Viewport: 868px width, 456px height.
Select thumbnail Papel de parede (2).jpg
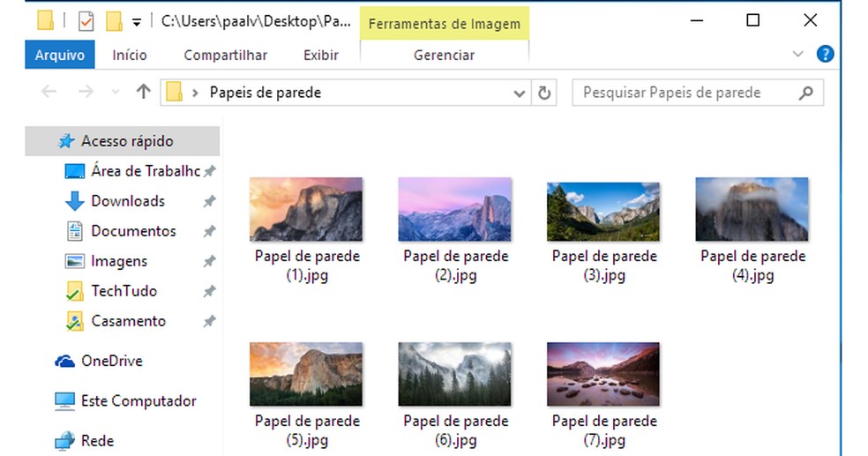pyautogui.click(x=454, y=209)
